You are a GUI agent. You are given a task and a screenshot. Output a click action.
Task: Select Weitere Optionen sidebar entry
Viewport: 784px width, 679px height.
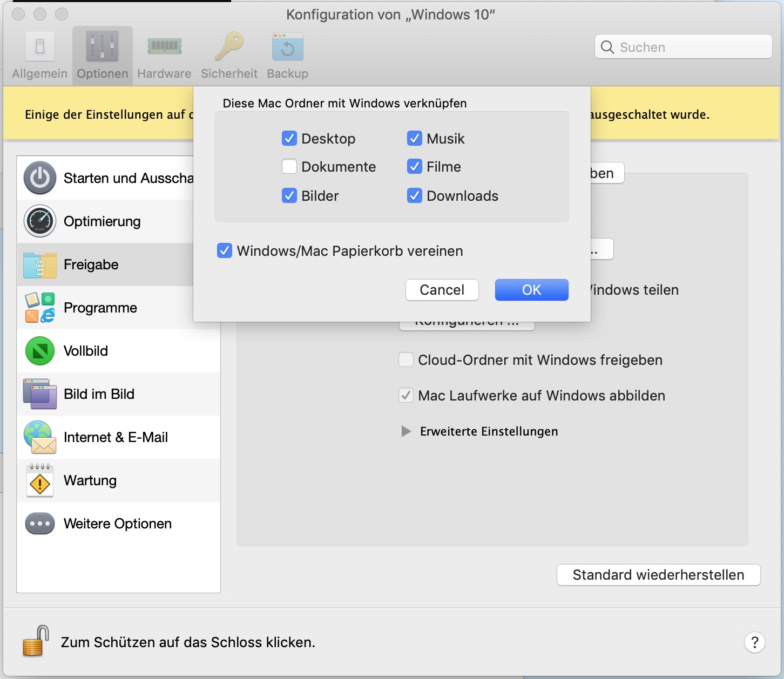[119, 524]
